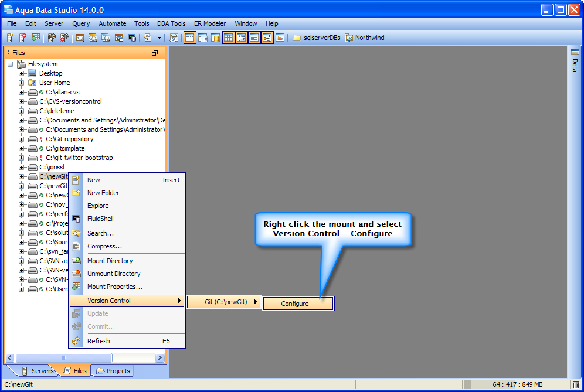Switch to the Files tab
The width and height of the screenshot is (584, 392).
76,371
